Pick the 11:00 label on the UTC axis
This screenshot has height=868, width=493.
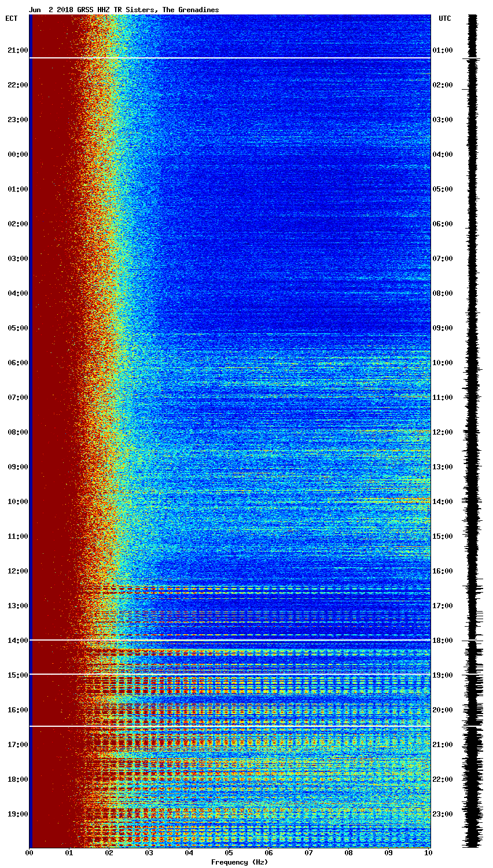coord(443,398)
